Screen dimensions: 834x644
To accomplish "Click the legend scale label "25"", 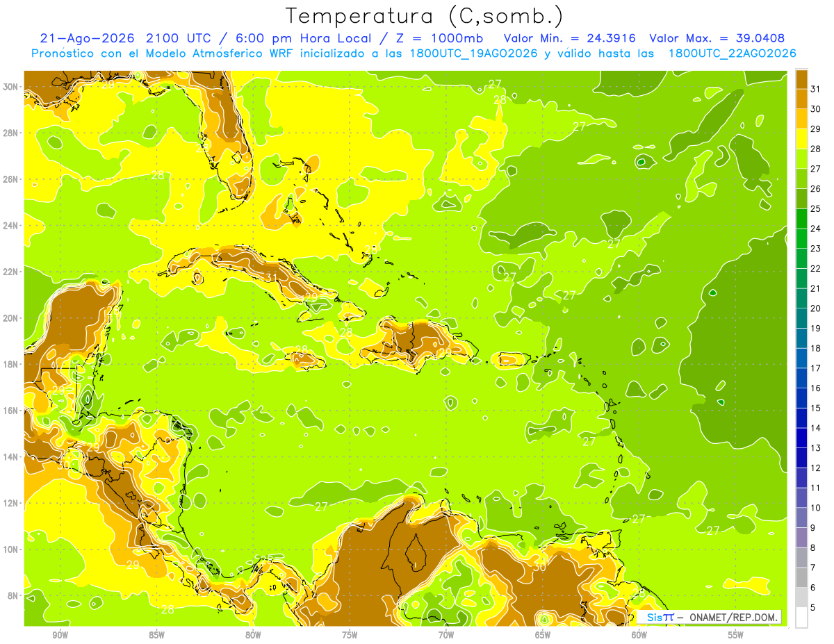I will point(816,208).
